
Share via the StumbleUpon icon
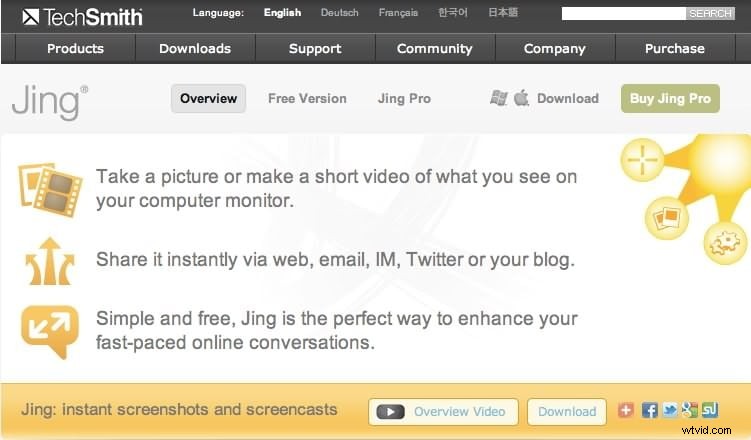pos(710,410)
